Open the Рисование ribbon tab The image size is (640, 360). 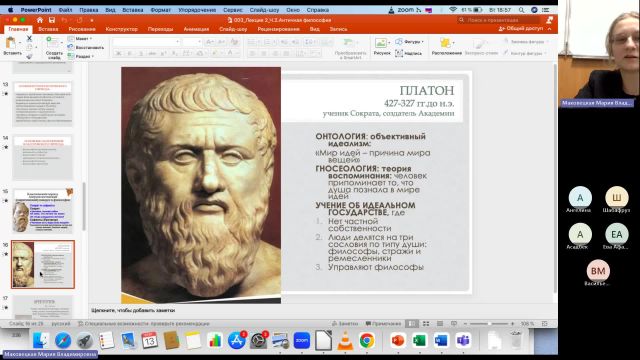pos(82,29)
